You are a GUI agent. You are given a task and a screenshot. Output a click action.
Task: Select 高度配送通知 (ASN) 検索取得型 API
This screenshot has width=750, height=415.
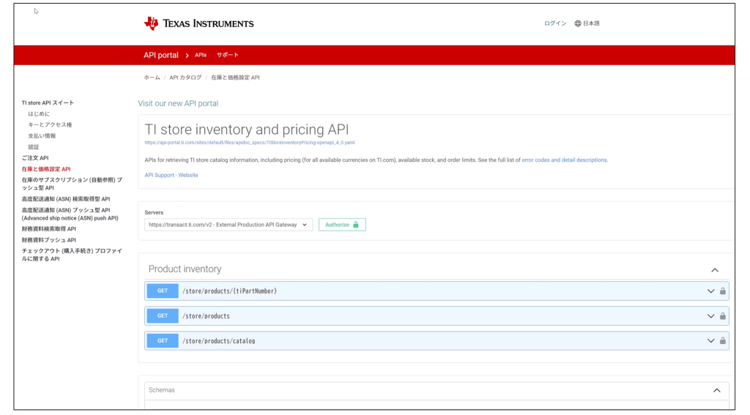[66, 199]
